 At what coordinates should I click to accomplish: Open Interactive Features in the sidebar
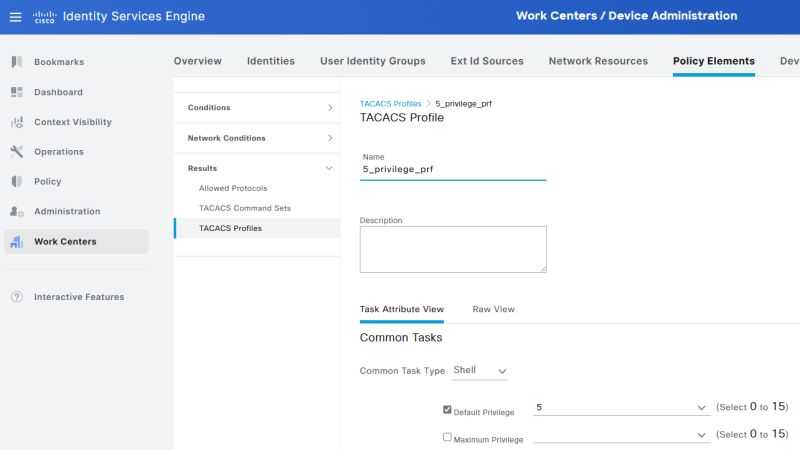[x=79, y=296]
